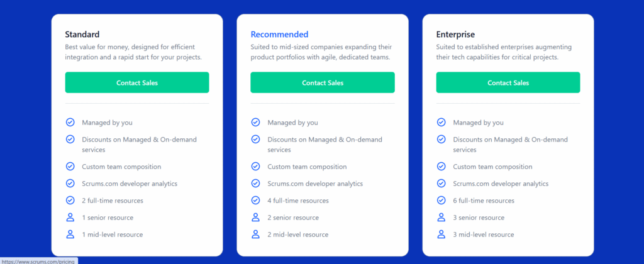The image size is (644, 264).
Task: Click person icon beside 3 senior resource
Action: [441, 217]
